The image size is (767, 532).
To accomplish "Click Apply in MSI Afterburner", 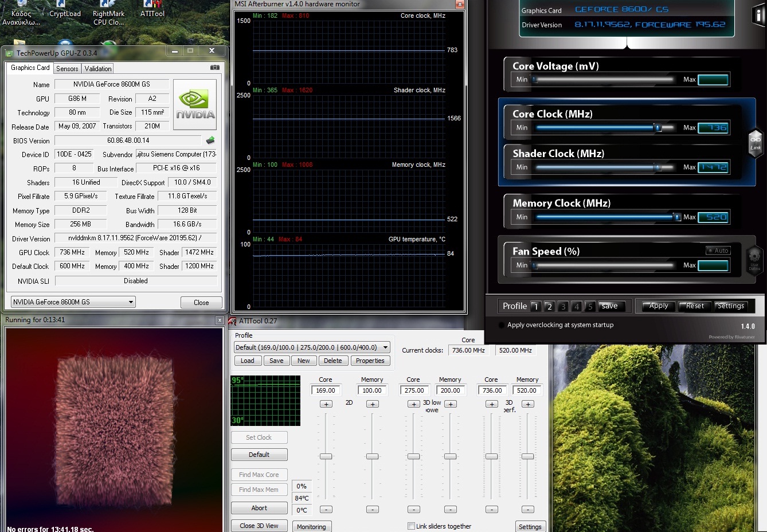I will coord(659,306).
